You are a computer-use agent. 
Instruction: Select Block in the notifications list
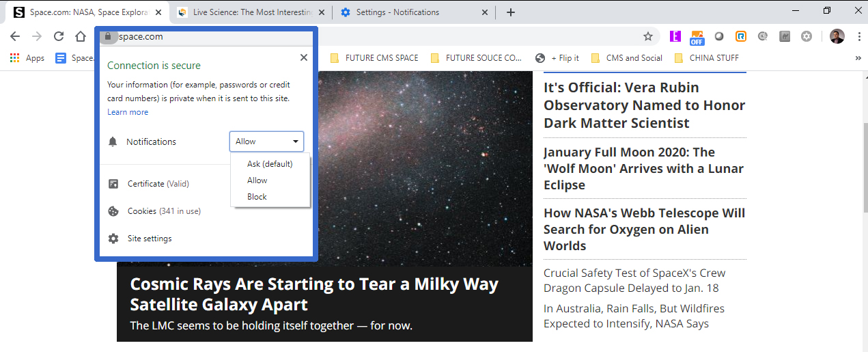tap(257, 197)
